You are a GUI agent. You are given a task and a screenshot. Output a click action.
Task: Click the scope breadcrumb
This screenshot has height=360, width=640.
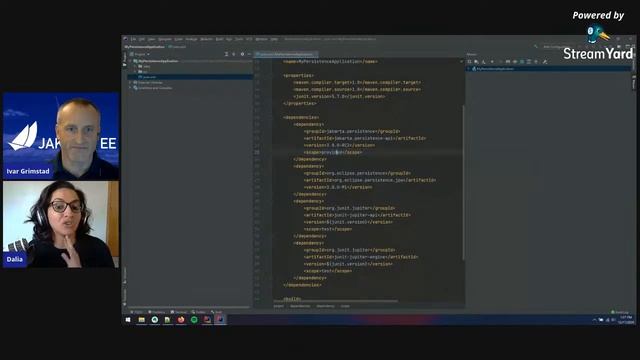345,306
